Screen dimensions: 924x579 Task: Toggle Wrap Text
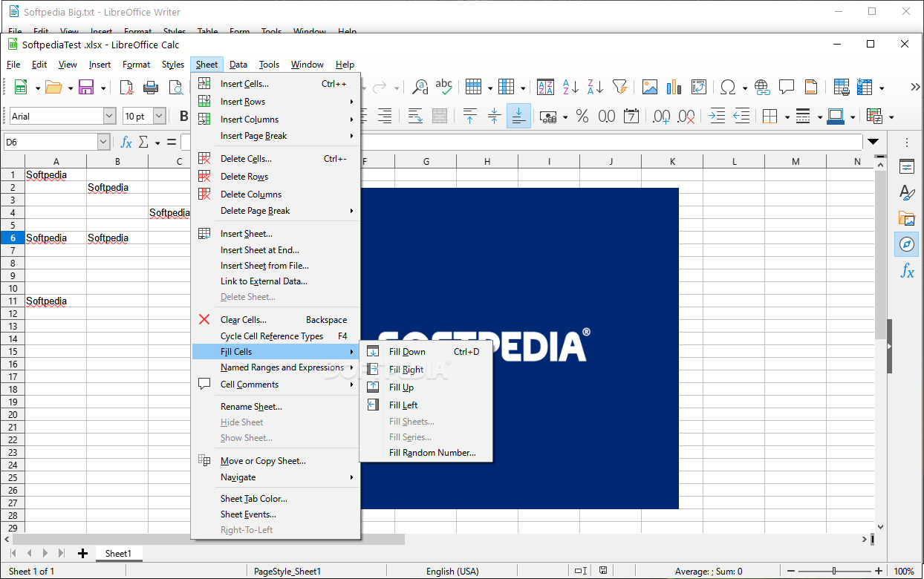415,117
